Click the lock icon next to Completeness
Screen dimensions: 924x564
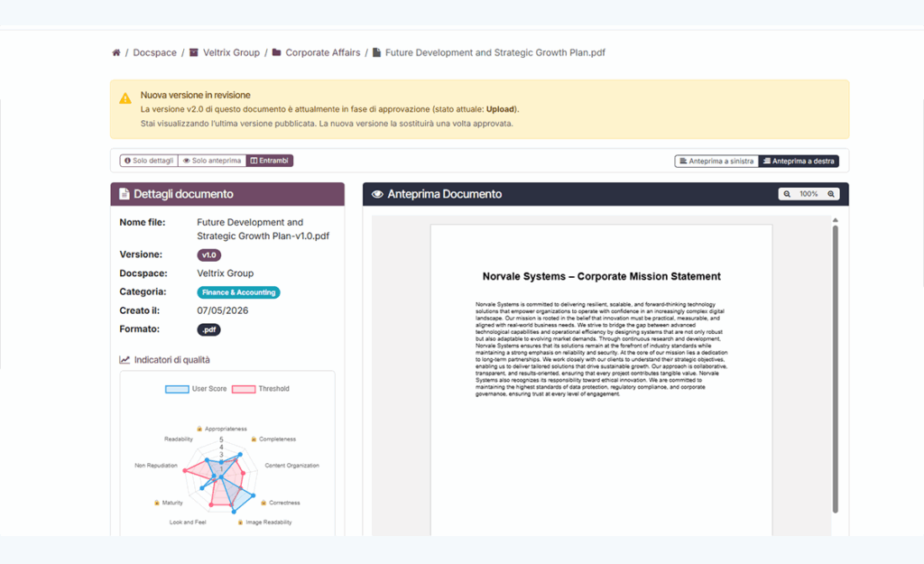(254, 439)
